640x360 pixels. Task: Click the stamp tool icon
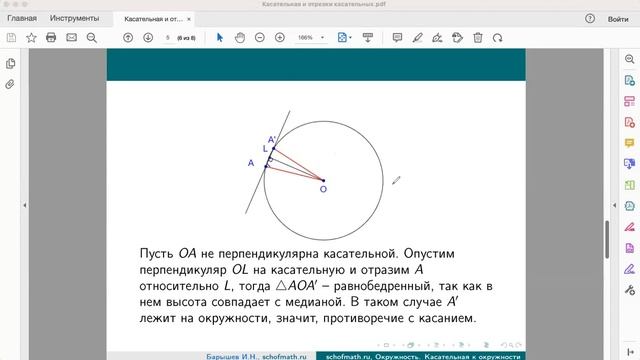coord(458,38)
